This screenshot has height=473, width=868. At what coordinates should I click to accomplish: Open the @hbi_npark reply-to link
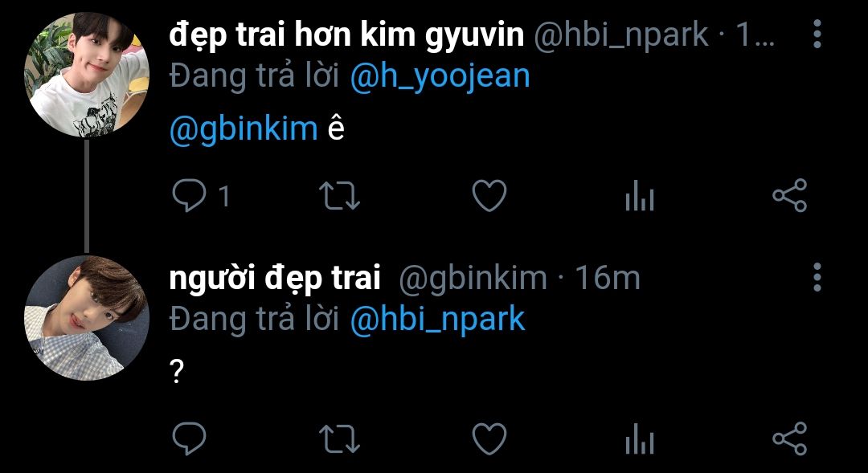437,320
